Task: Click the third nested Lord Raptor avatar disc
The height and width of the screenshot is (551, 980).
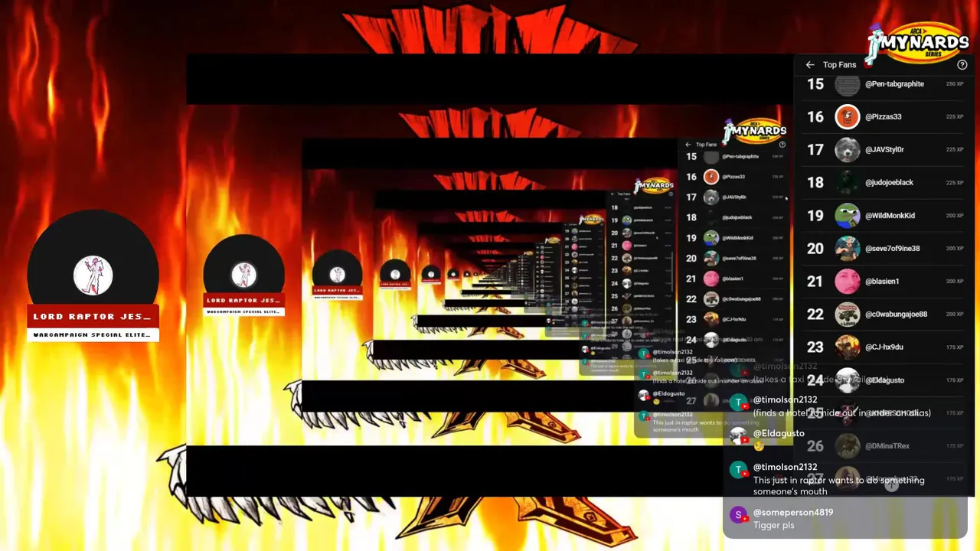Action: (x=337, y=275)
